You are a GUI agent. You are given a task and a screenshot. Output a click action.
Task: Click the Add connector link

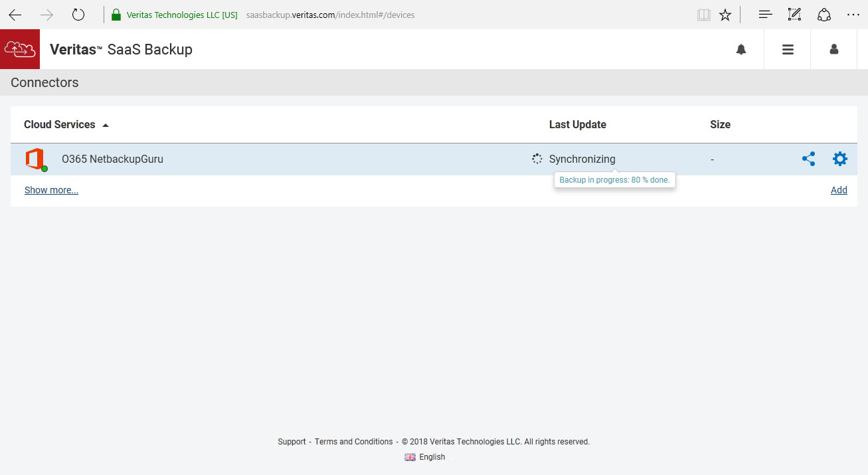[839, 190]
